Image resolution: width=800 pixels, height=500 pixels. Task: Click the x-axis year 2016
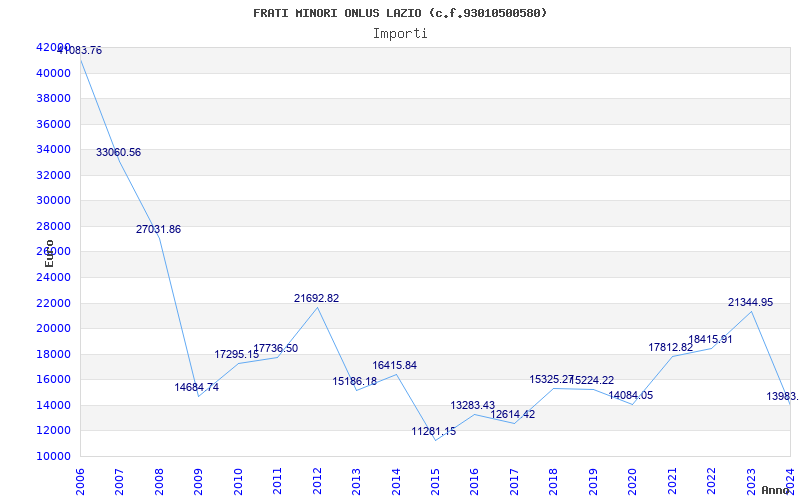(474, 482)
